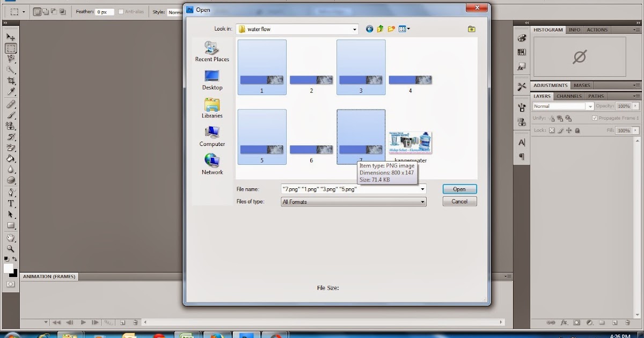Screen dimensions: 644x338
Task: Open the Opacity slider arrow
Action: [636, 106]
